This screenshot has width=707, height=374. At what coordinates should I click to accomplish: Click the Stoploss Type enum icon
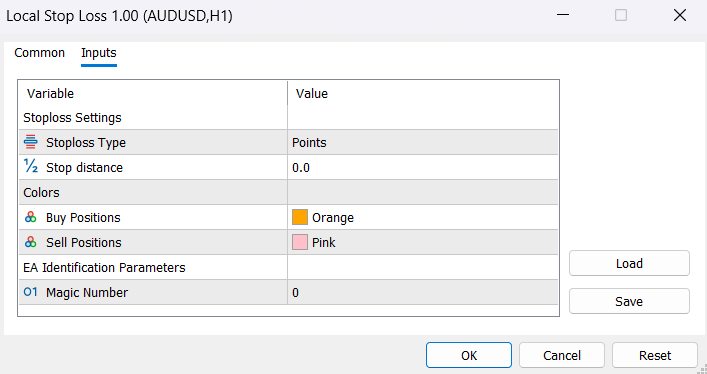(31, 142)
